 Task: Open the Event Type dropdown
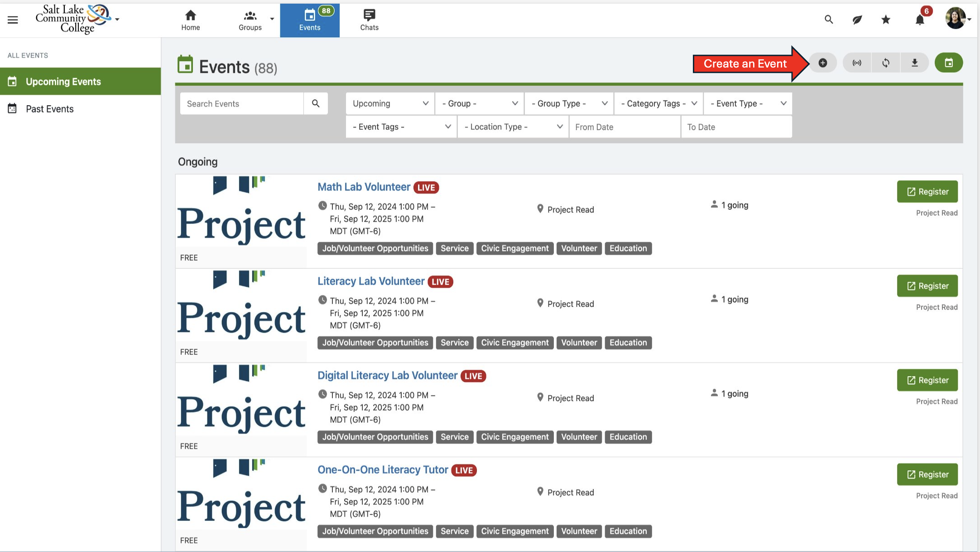coord(748,104)
